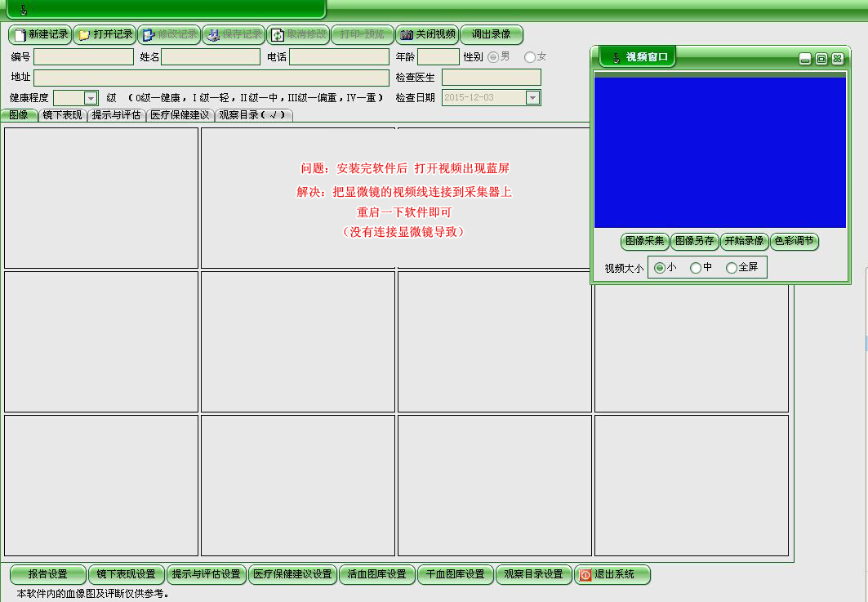Open the 色彩调节 color adjustment button
The height and width of the screenshot is (602, 868).
[x=794, y=241]
